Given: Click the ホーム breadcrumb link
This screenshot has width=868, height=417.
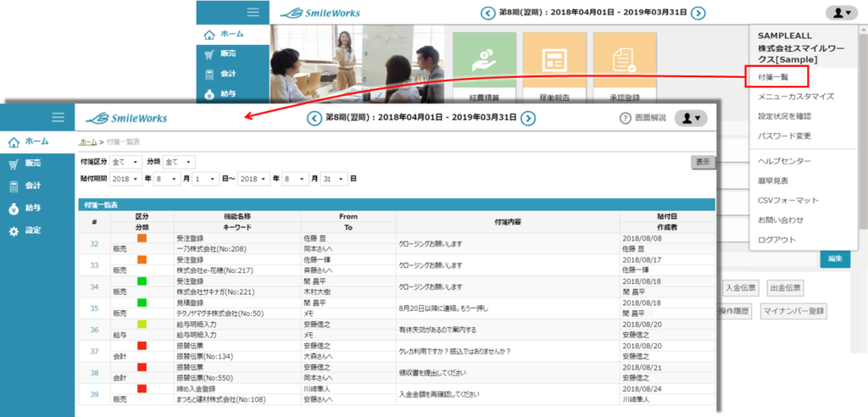Looking at the screenshot, I should (x=88, y=142).
